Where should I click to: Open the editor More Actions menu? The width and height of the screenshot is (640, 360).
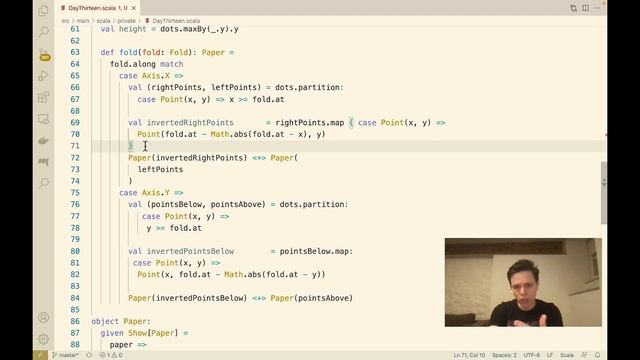tap(597, 8)
